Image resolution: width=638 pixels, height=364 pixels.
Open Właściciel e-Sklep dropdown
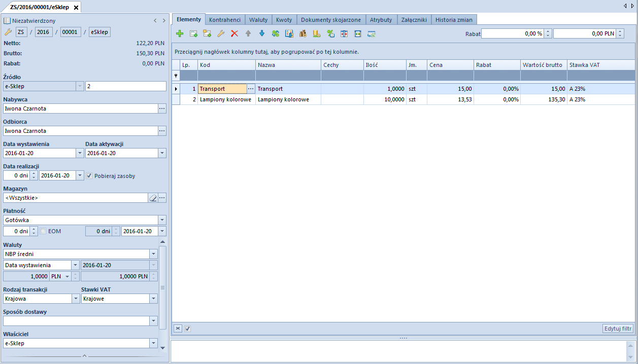[153, 343]
